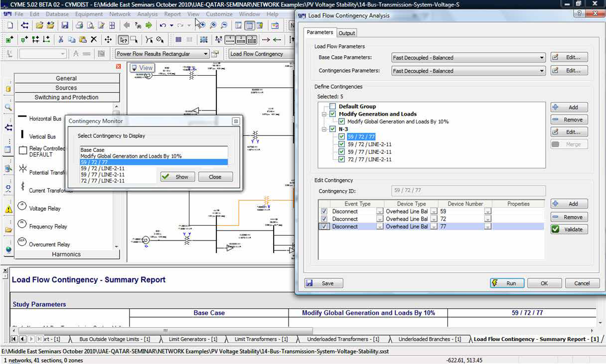Image resolution: width=606 pixels, height=364 pixels.
Task: Open the Limit Transformers report tab
Action: 261,339
